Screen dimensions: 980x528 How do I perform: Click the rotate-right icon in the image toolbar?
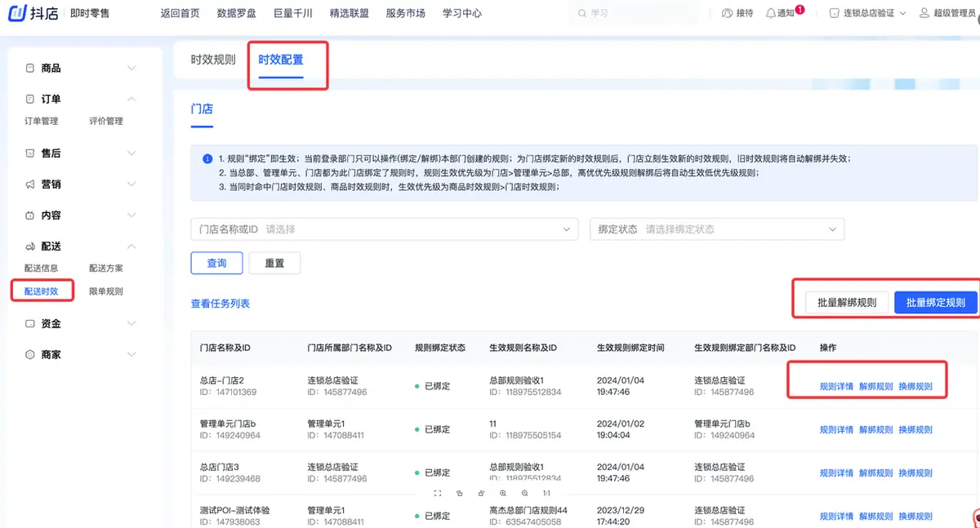[x=481, y=493]
